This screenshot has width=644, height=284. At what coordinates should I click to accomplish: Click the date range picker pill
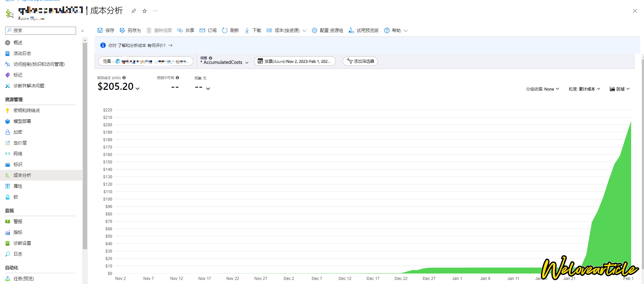(295, 61)
